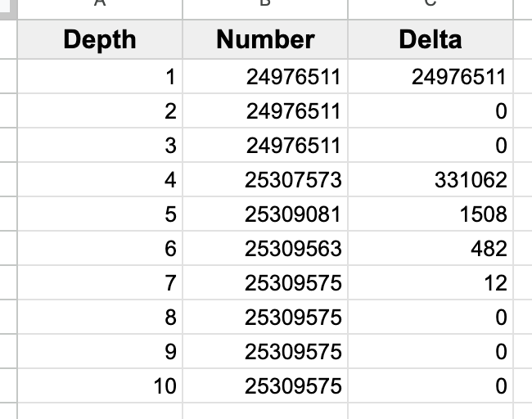Click the Number value in Depth 10 row

[x=265, y=385]
